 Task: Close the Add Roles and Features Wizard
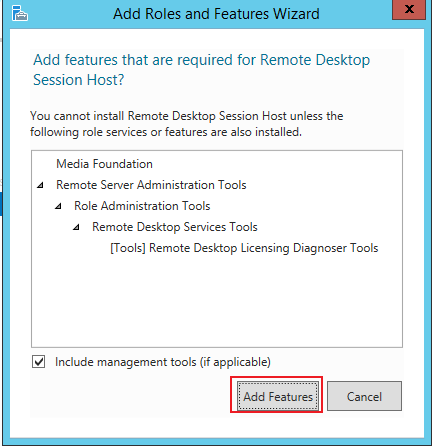tap(409, 10)
